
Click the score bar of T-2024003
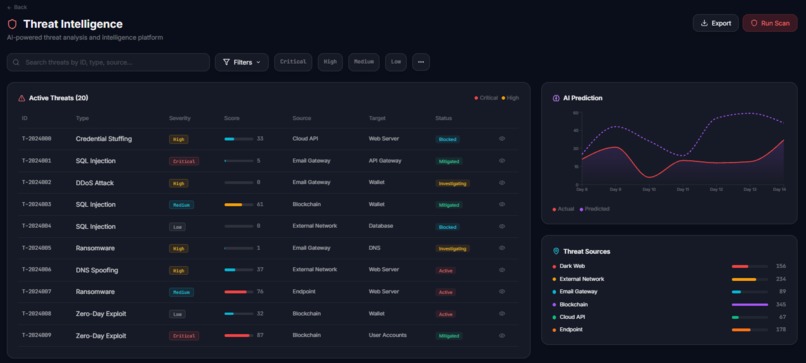(239, 204)
